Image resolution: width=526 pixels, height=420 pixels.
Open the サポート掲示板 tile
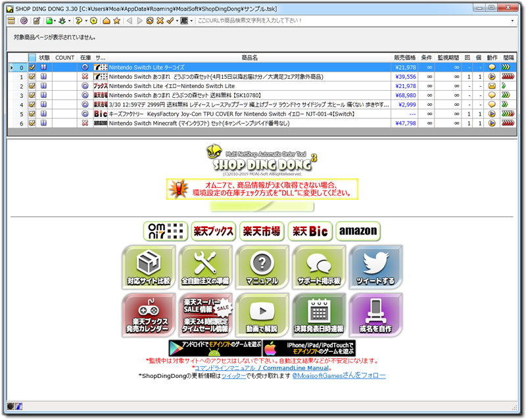click(319, 267)
